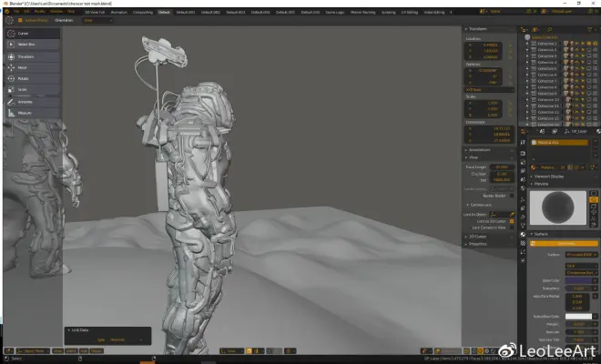Screen dimensions: 601x364
Task: Click the outliner search magnifier icon
Action: (x=549, y=29)
